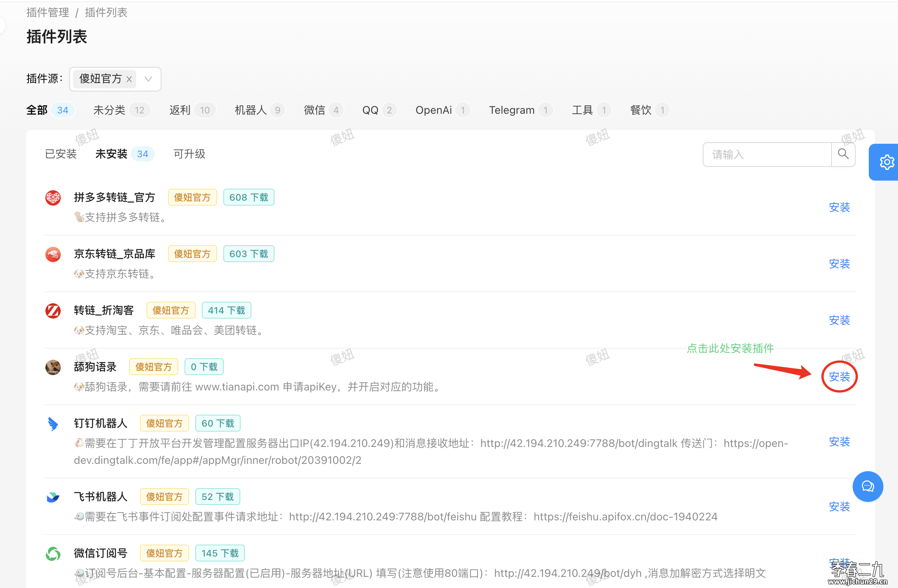The width and height of the screenshot is (898, 588).
Task: Filter by 返利 category
Action: click(180, 110)
